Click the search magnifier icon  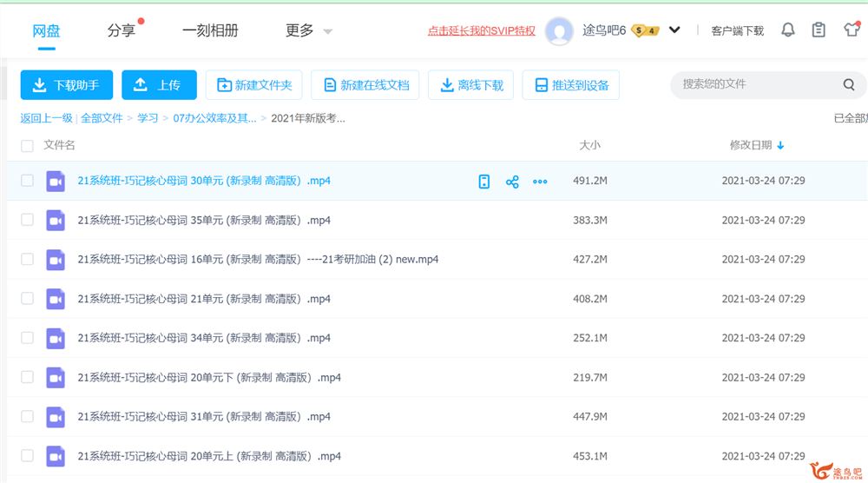[x=849, y=85]
